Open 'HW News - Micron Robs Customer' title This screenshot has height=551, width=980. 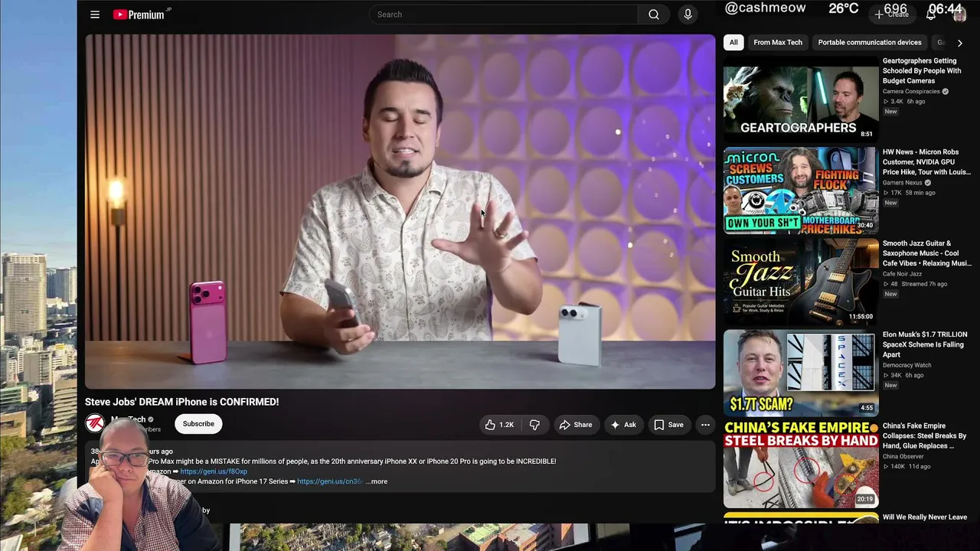coord(926,162)
